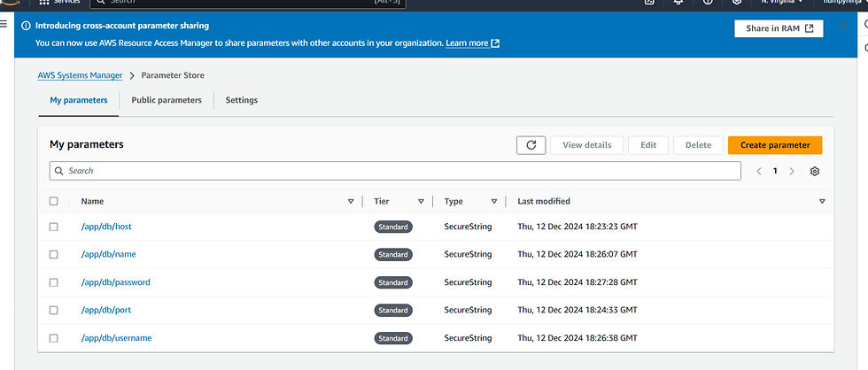Refresh the My parameters list

click(531, 145)
